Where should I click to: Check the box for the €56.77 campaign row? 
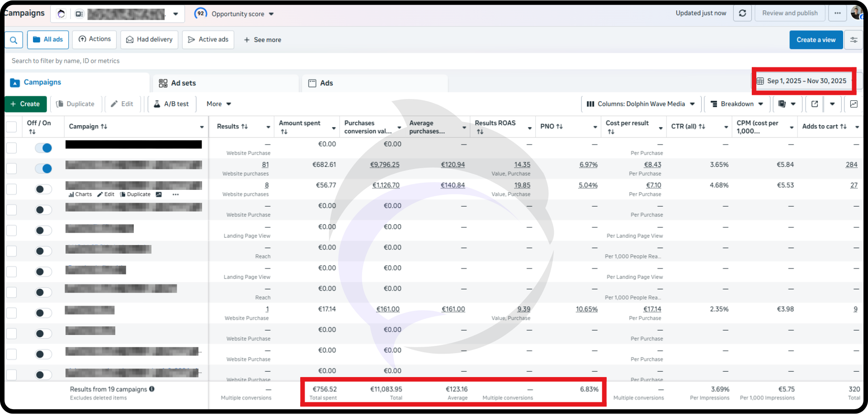coord(11,189)
